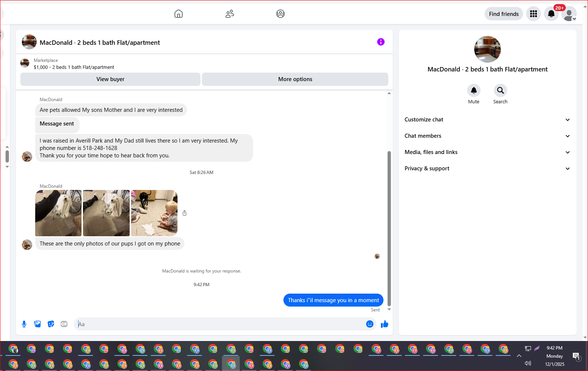
Task: Open the chat header title MacDonald listing
Action: pyautogui.click(x=100, y=43)
